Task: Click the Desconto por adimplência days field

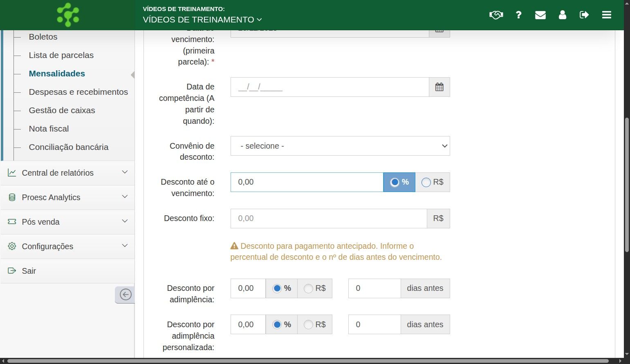Action: tap(374, 288)
